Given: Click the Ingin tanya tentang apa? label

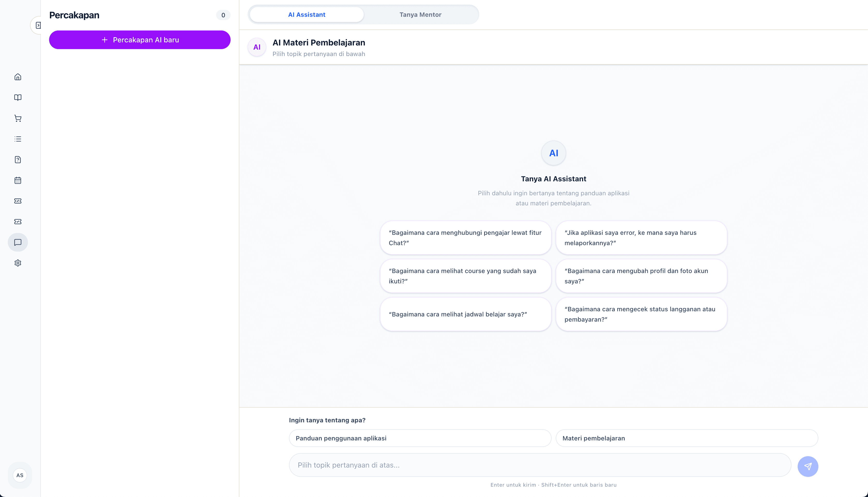Looking at the screenshot, I should coord(327,420).
